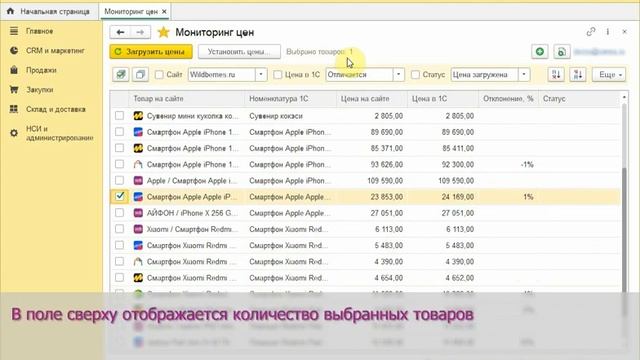Add page to favorites with star
Viewport: 640px width, 360px height.
click(x=163, y=32)
